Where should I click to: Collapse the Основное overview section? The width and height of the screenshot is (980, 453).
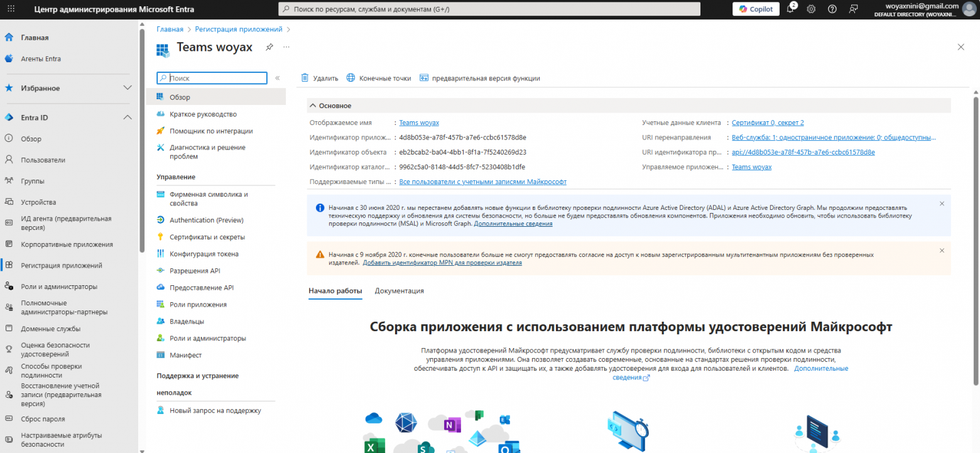313,105
